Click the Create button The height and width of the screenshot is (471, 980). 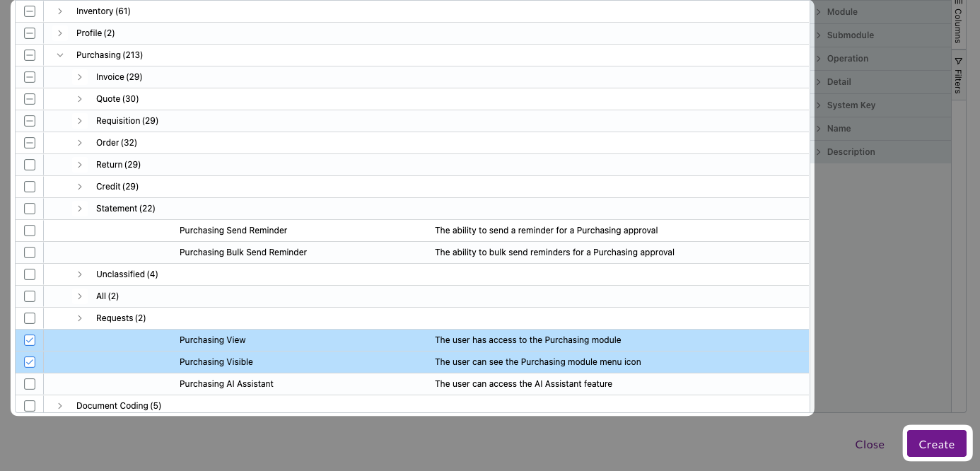tap(937, 444)
